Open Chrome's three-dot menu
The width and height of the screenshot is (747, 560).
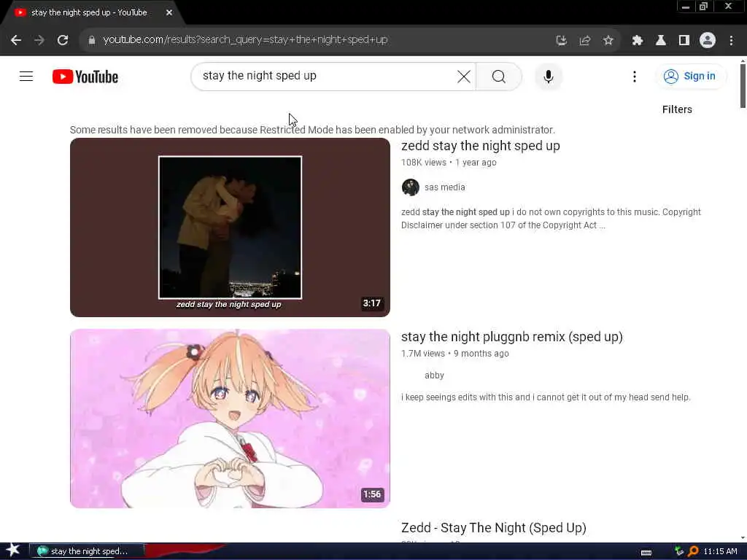(x=731, y=41)
